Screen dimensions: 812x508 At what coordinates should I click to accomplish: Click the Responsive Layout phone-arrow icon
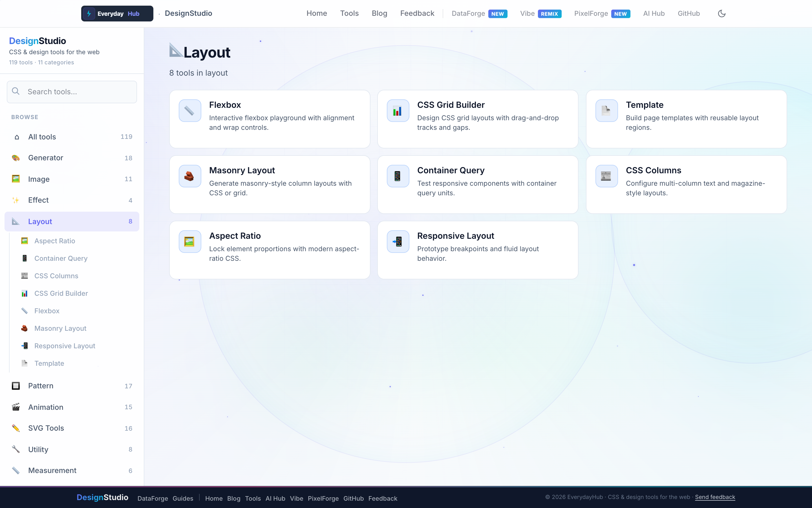tap(398, 242)
